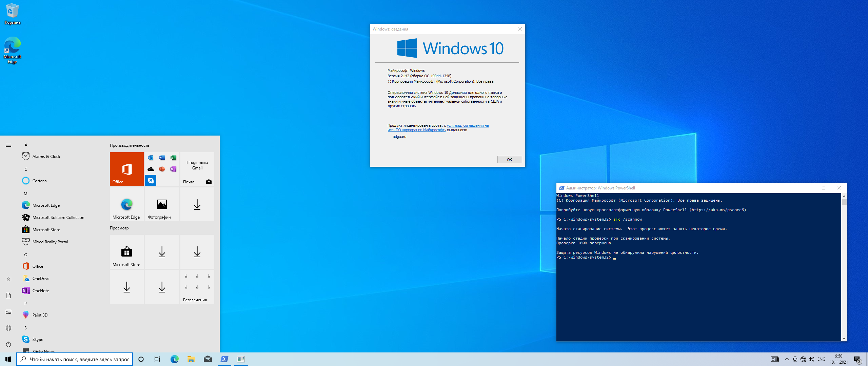Click the PowerShell scrollbar up arrow

(844, 196)
